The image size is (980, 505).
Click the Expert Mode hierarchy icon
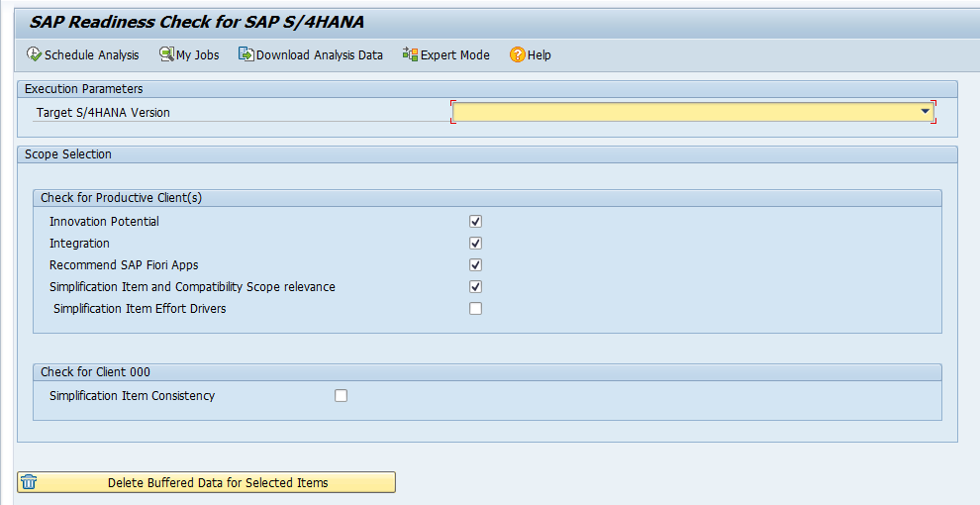click(410, 54)
